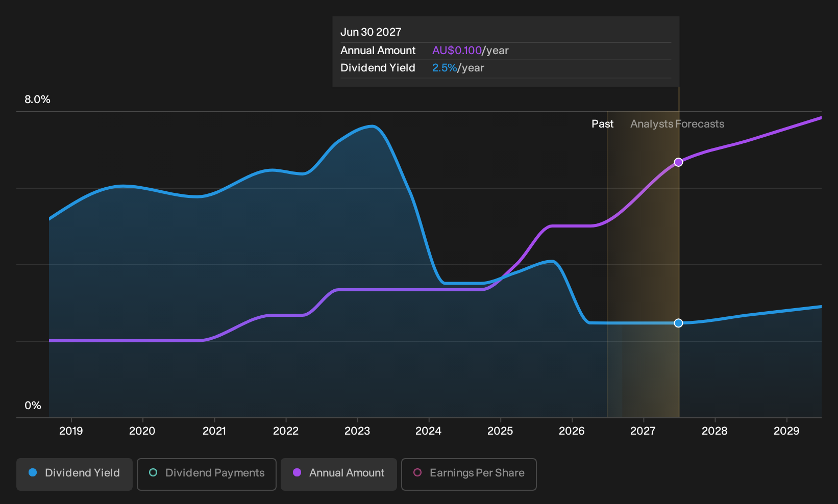
Task: Click the 2023 x-axis year label
Action: [x=357, y=431]
